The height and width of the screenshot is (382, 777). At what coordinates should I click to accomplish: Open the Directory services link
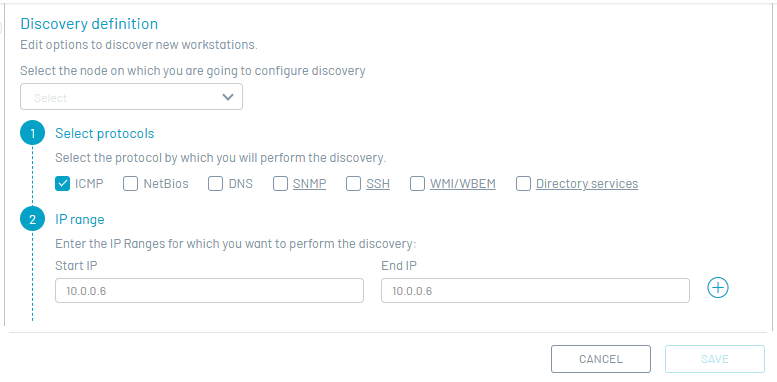click(587, 184)
